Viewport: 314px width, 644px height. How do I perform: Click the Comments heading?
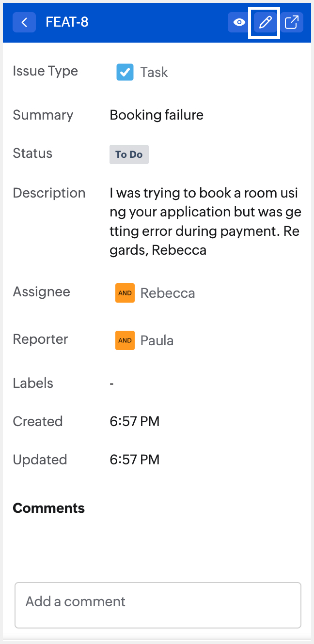49,508
